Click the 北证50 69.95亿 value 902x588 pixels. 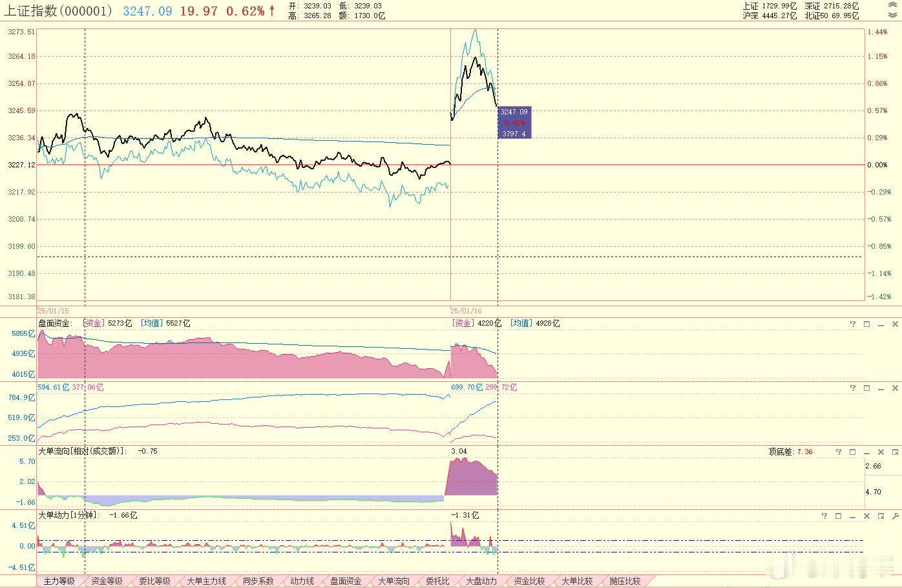click(832, 16)
